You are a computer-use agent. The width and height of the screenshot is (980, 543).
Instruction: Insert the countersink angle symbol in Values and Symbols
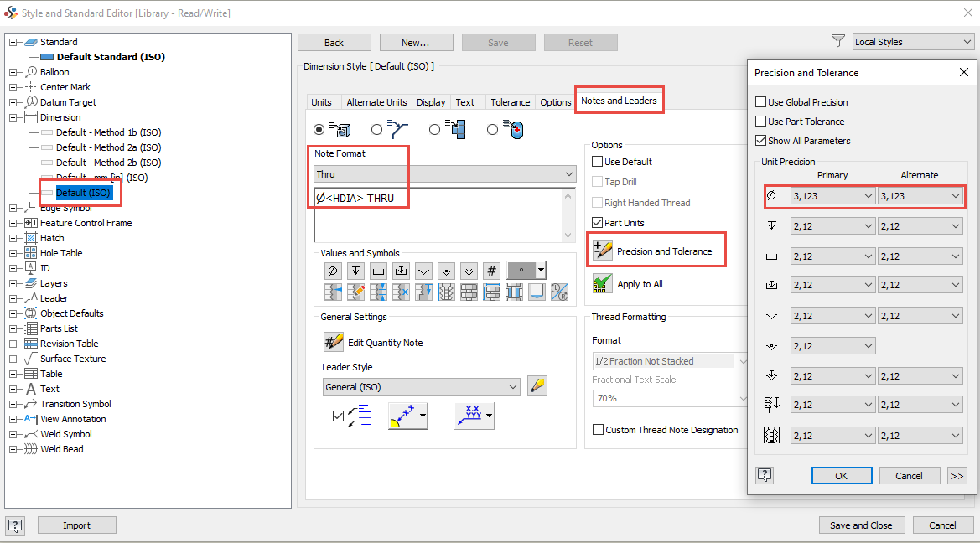[x=446, y=271]
